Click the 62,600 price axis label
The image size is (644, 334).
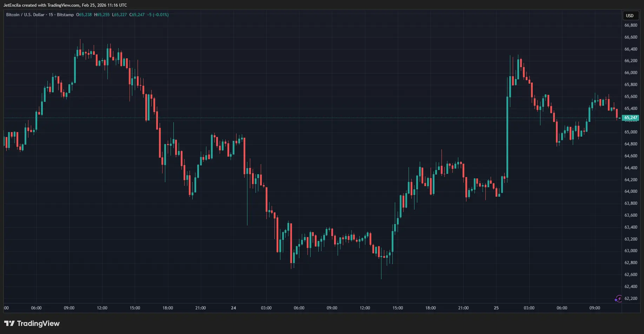click(x=631, y=275)
